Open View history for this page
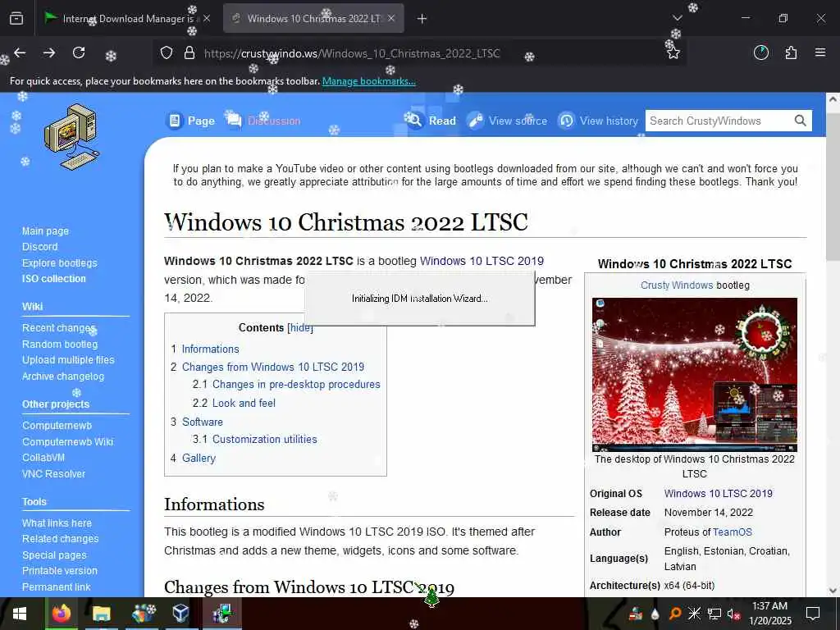This screenshot has width=840, height=630. (598, 121)
